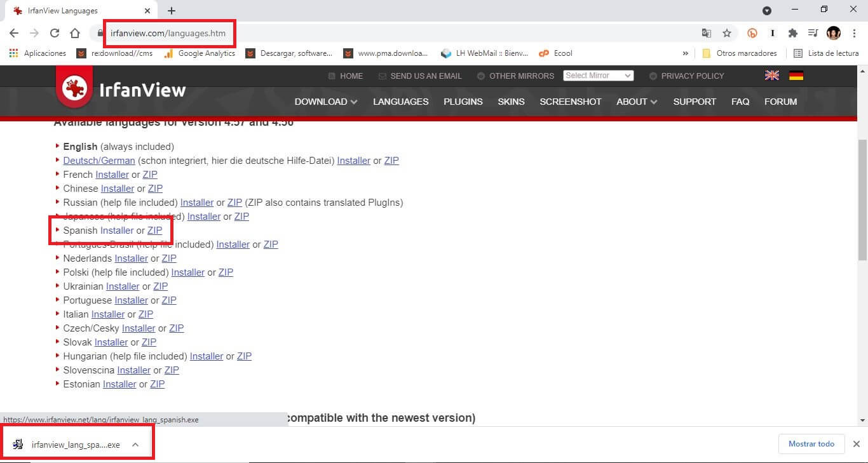Switch site to English via UK flag
The height and width of the screenshot is (463, 868).
[772, 76]
